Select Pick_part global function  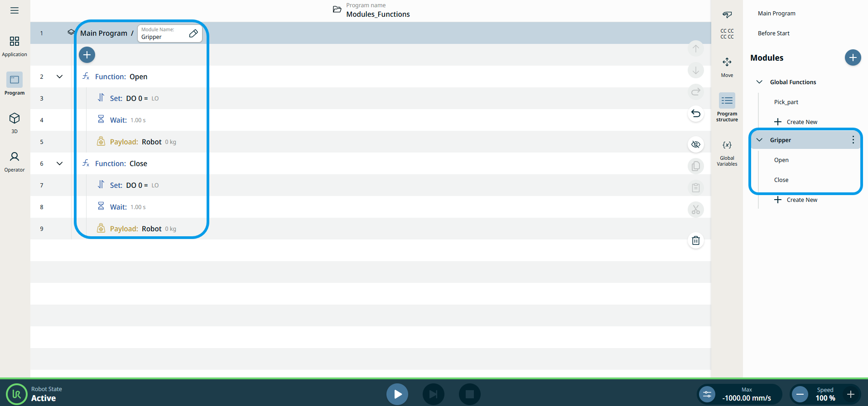click(x=786, y=102)
